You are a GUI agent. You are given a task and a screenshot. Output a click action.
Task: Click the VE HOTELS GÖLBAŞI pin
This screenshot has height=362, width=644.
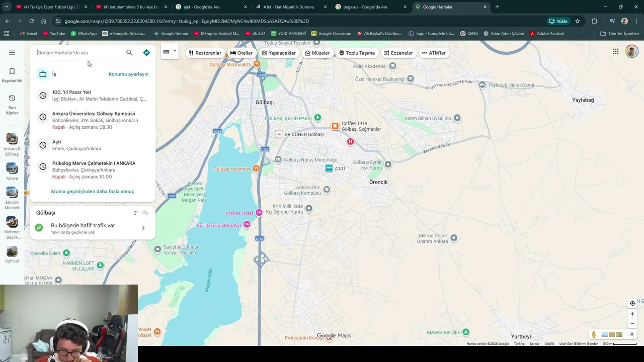[x=247, y=225]
